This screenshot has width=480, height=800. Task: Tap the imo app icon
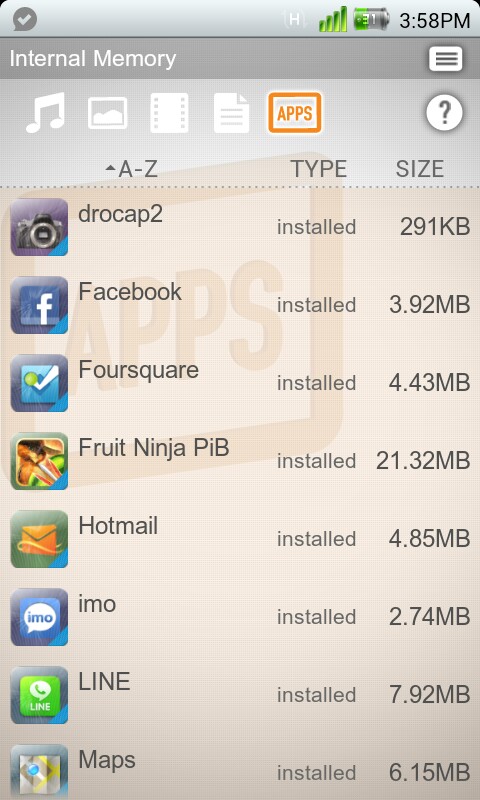tap(39, 617)
